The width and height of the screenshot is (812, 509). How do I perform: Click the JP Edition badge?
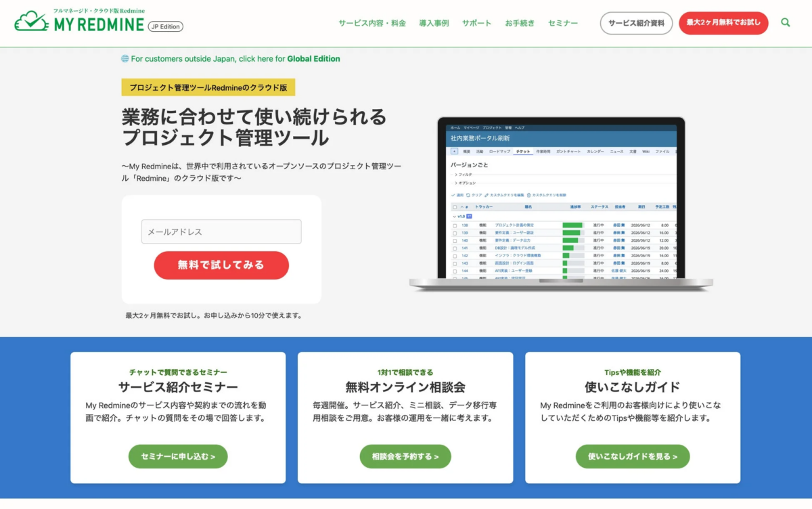(165, 26)
